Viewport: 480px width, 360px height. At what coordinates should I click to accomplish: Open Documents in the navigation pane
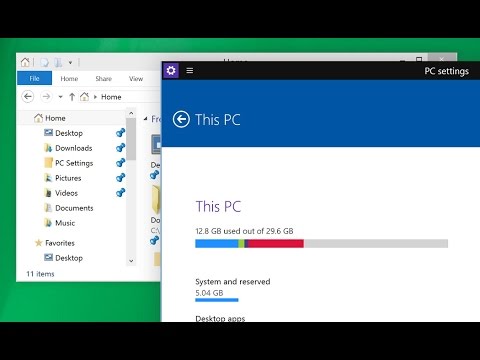tap(74, 208)
